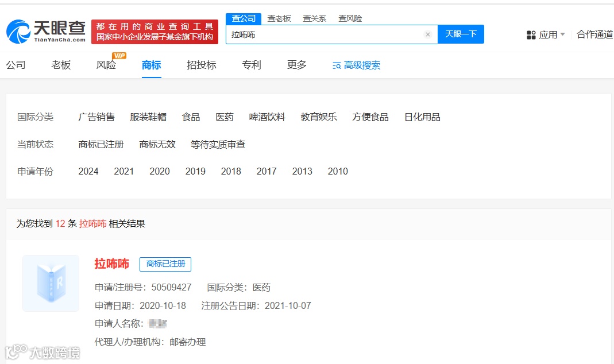Filter application year 2020
Screen dimensions: 614x364
click(159, 172)
